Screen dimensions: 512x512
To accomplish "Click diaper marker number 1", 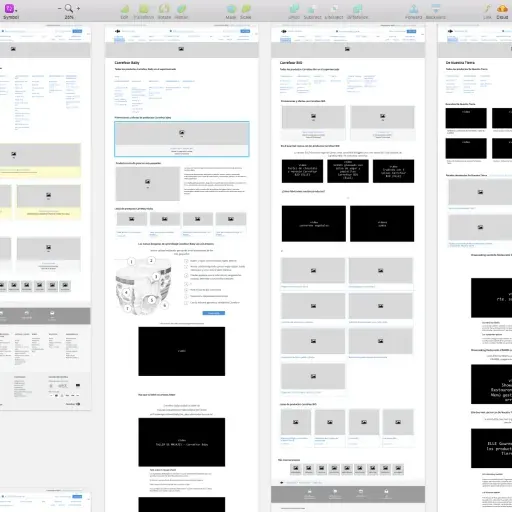I will tap(132, 262).
